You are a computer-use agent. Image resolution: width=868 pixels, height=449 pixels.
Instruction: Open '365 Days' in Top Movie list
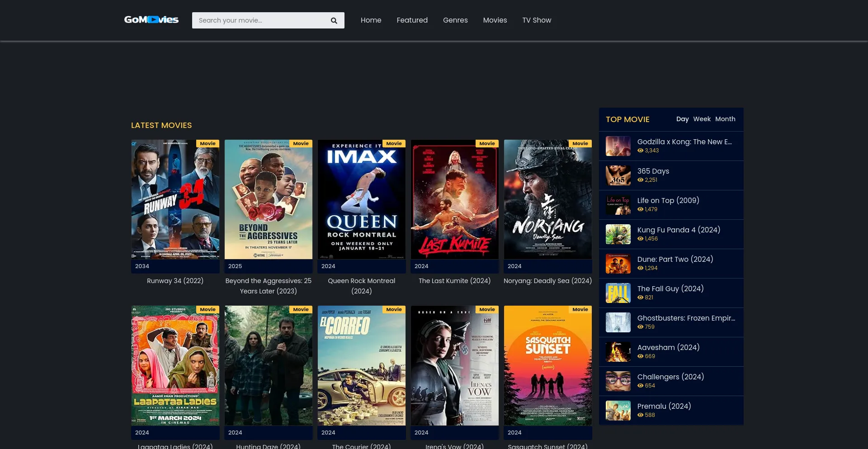pyautogui.click(x=653, y=171)
